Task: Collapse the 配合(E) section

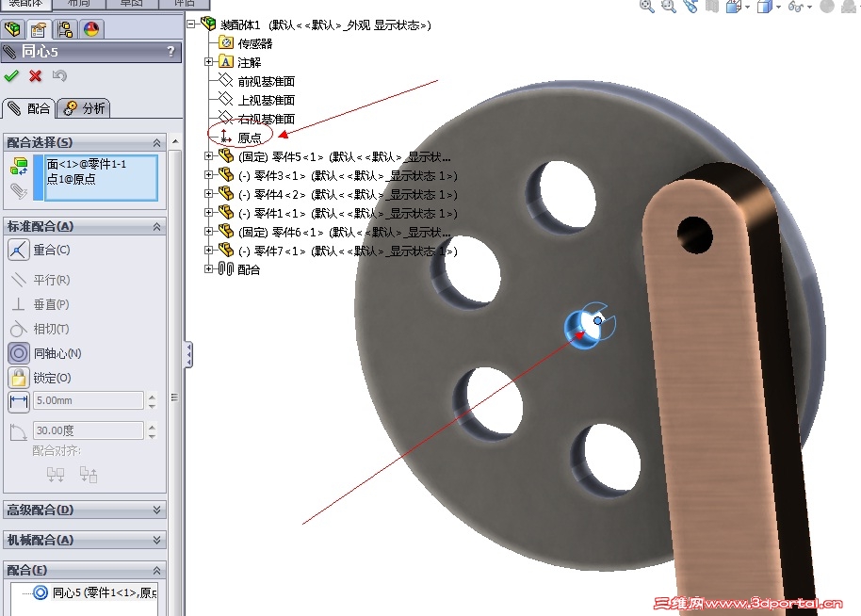Action: tap(157, 570)
